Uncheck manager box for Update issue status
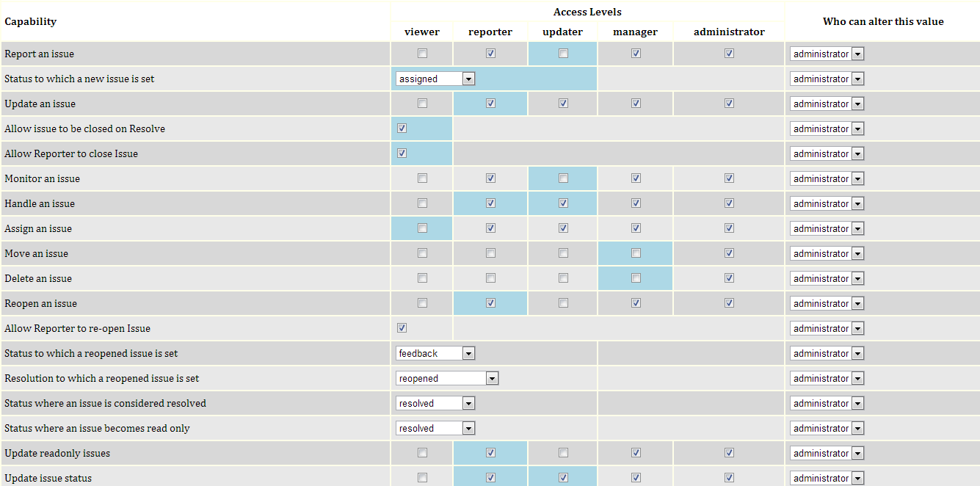Image resolution: width=980 pixels, height=486 pixels. click(x=636, y=478)
